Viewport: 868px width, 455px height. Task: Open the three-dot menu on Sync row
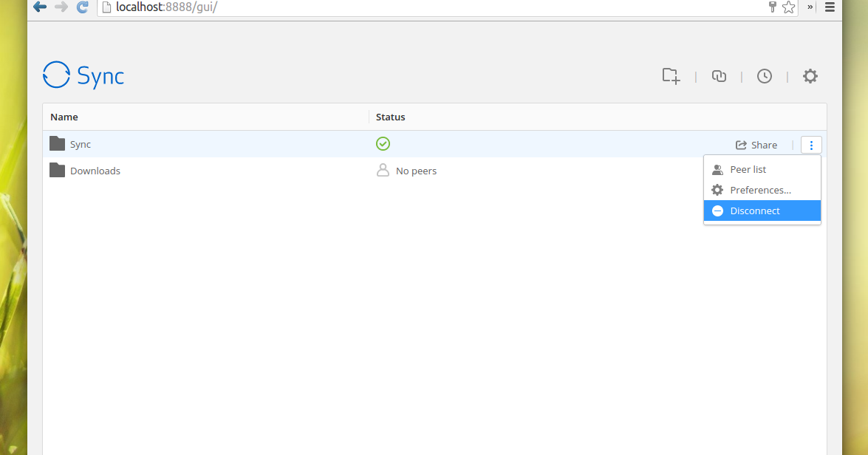point(811,145)
